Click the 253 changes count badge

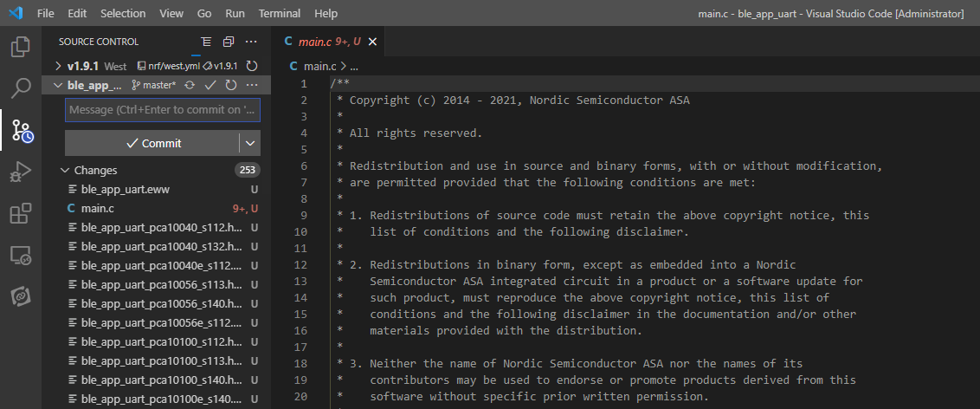click(x=248, y=170)
